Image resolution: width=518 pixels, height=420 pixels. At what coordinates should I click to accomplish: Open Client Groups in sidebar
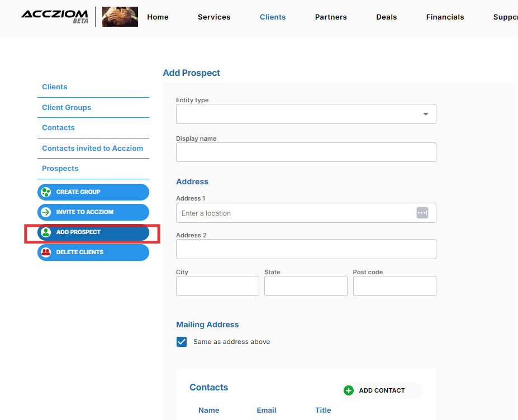[66, 108]
